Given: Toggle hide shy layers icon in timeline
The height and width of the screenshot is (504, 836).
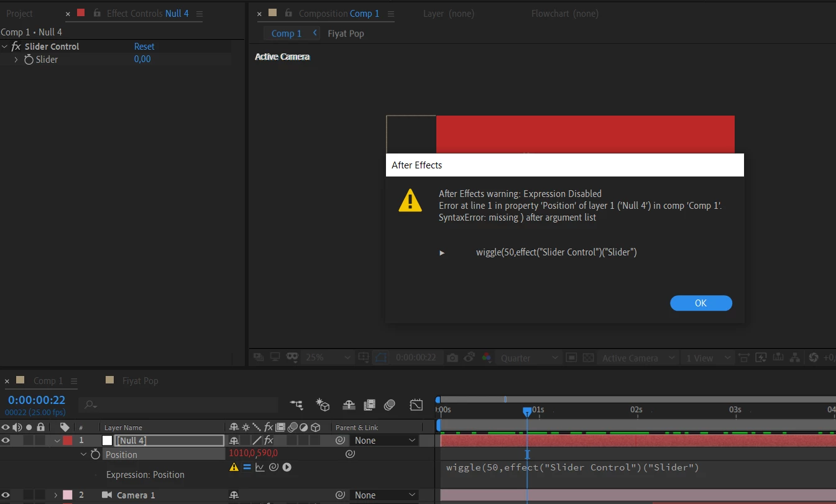Looking at the screenshot, I should click(x=349, y=405).
